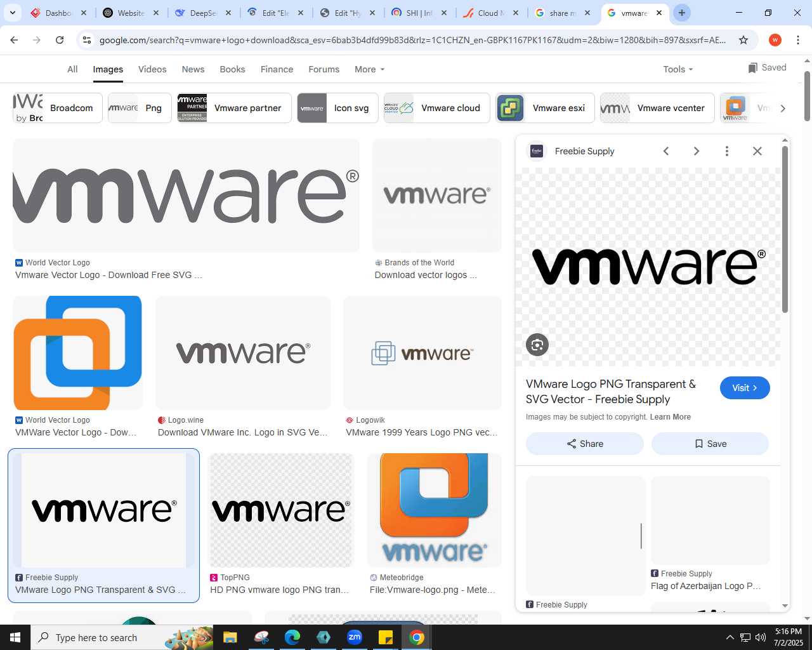Viewport: 812px width, 650px height.
Task: Filter by Vmware cloud chip
Action: point(437,108)
